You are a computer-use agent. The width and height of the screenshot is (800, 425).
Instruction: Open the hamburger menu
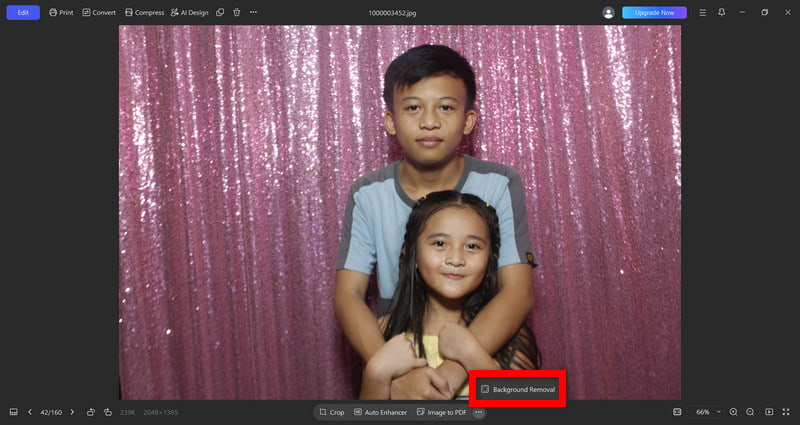703,13
